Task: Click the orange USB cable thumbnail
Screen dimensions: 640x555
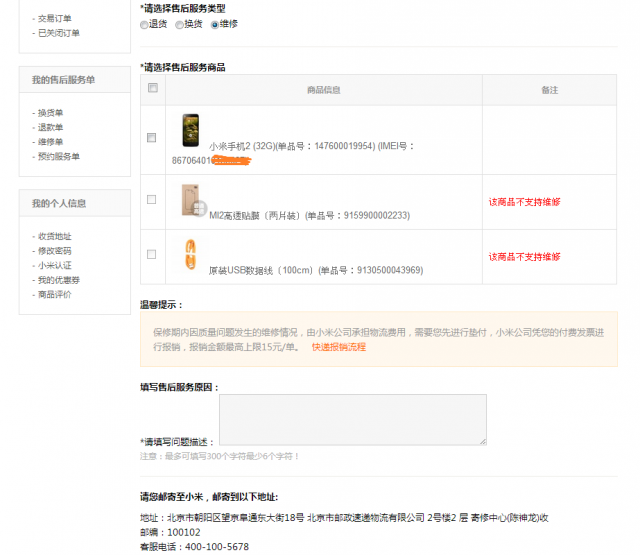Action: [x=191, y=255]
